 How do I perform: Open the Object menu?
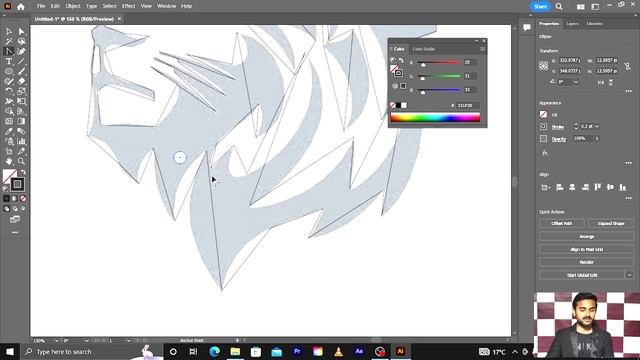click(x=73, y=6)
